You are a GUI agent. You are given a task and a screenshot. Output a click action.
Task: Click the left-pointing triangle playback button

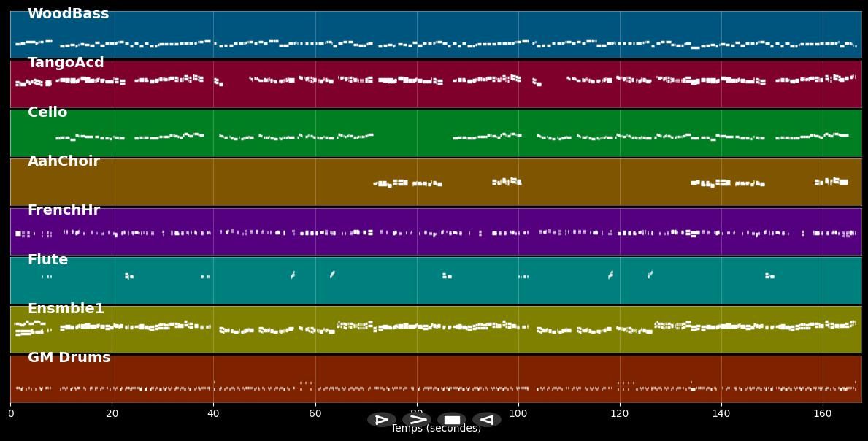[487, 420]
